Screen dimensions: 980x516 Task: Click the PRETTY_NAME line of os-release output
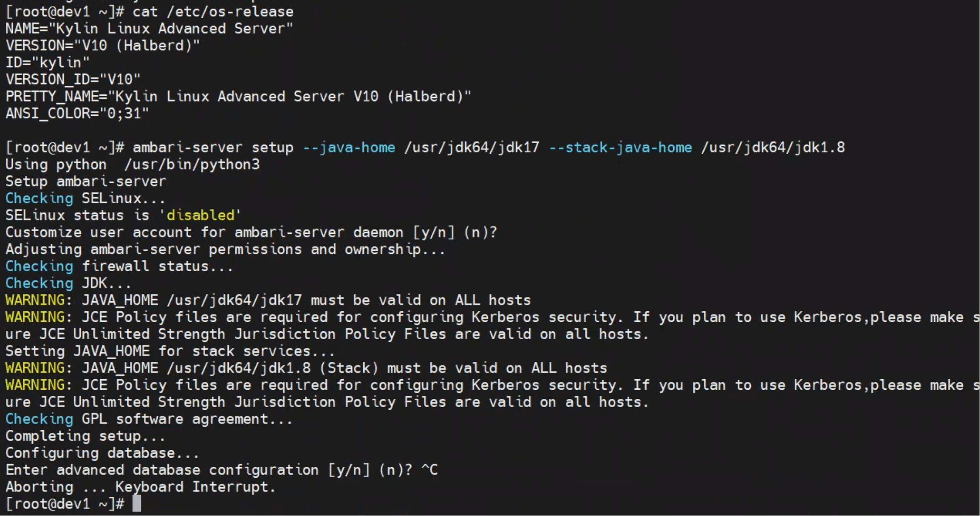click(238, 97)
